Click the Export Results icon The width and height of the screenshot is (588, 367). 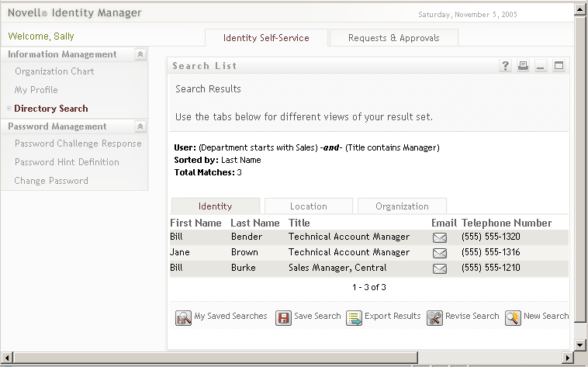(x=355, y=317)
